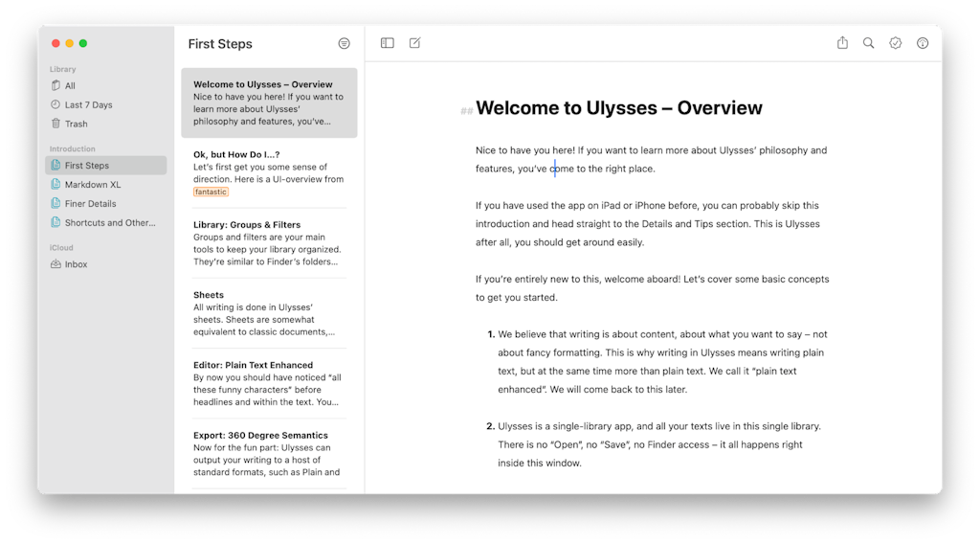Image resolution: width=980 pixels, height=544 pixels.
Task: Click the Inbox tray icon
Action: point(56,264)
